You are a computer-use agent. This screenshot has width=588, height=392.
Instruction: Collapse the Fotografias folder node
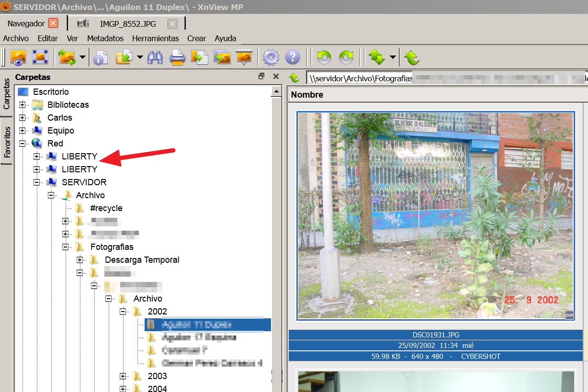click(x=65, y=247)
